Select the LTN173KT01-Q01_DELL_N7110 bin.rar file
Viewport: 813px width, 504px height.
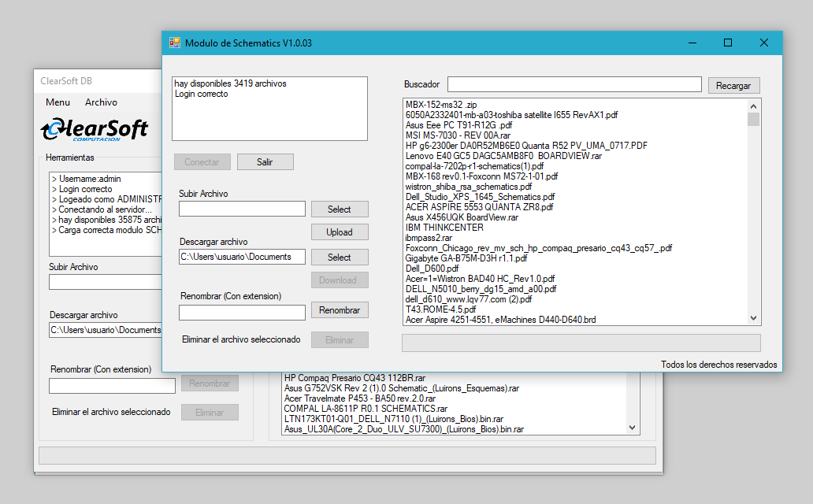pyautogui.click(x=394, y=419)
